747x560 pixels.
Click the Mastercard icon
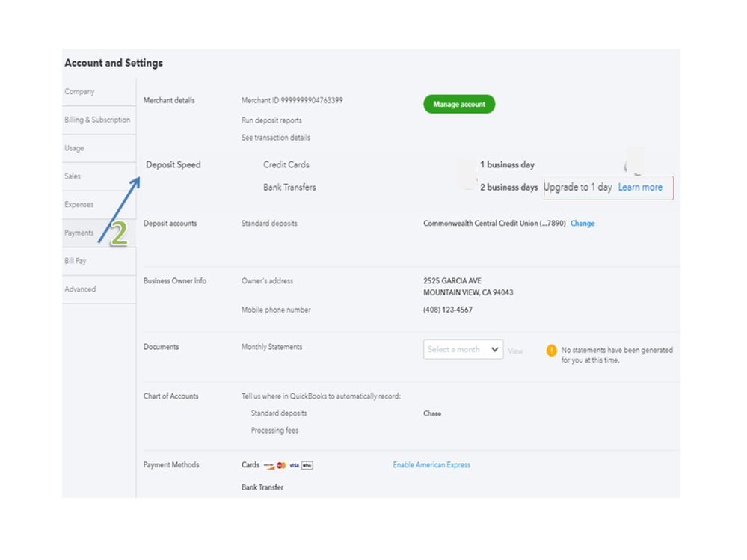[x=281, y=465]
